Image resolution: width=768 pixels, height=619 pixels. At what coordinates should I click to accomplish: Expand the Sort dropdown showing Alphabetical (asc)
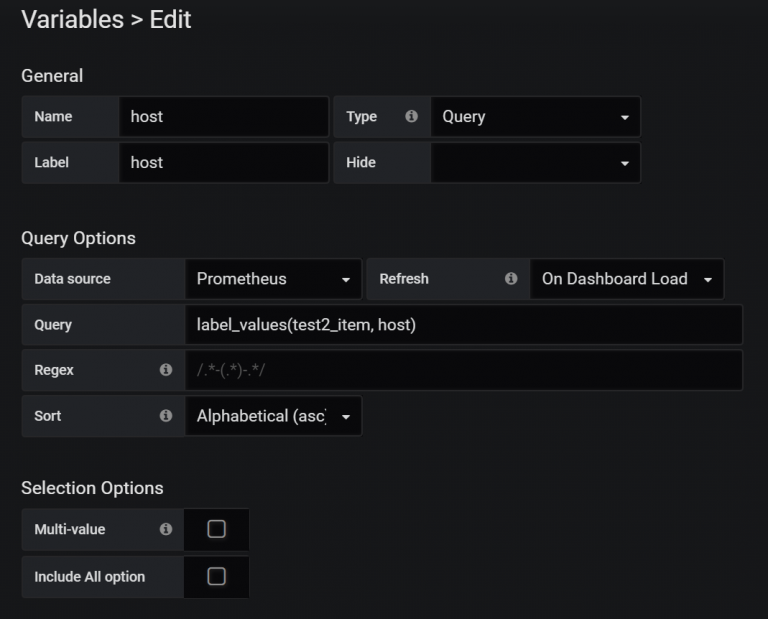[273, 416]
